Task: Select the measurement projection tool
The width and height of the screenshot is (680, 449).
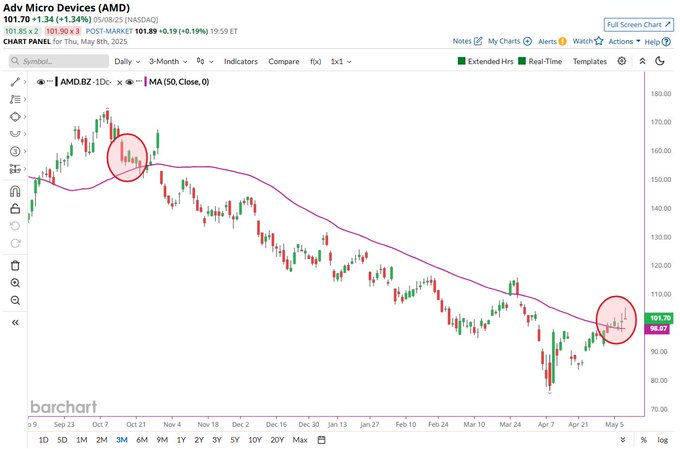Action: pyautogui.click(x=15, y=168)
